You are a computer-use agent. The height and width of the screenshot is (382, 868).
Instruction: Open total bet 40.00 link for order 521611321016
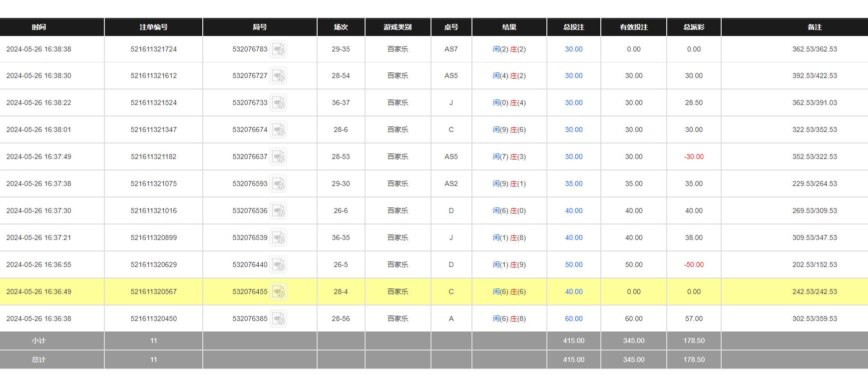point(574,210)
